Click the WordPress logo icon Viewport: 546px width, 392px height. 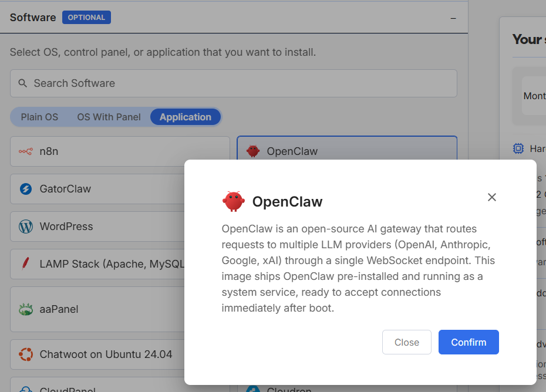[x=26, y=227]
